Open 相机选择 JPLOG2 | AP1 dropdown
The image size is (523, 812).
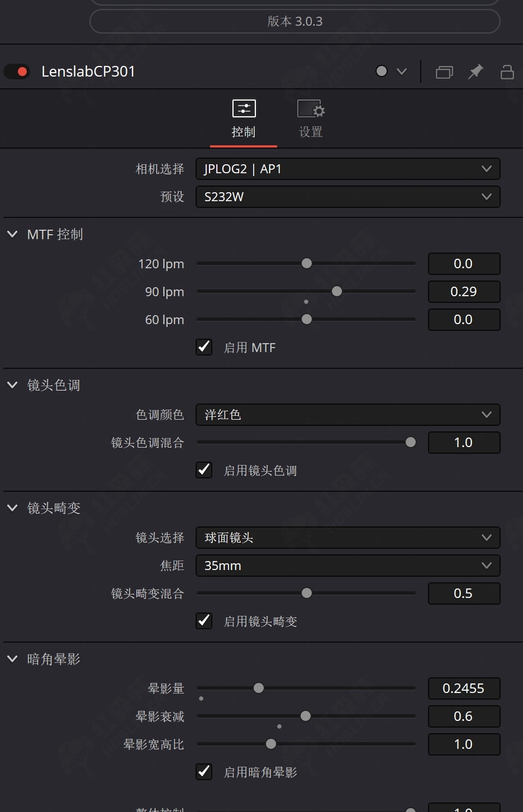348,169
